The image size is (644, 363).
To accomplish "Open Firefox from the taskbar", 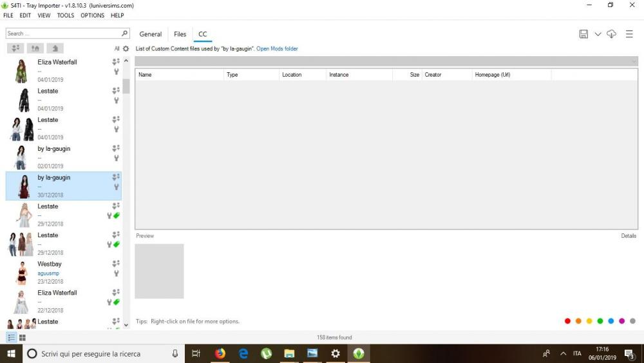I will click(x=220, y=353).
